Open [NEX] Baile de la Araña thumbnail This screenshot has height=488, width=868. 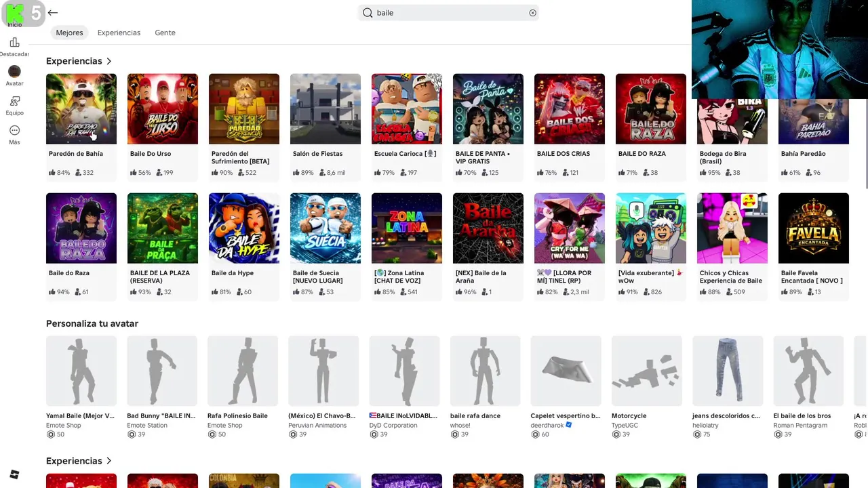click(488, 228)
